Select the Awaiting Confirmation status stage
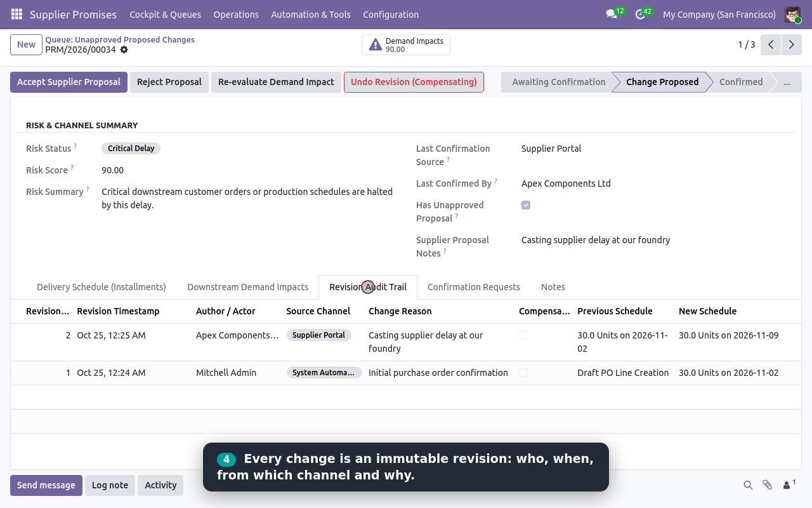The height and width of the screenshot is (508, 812). click(x=558, y=82)
